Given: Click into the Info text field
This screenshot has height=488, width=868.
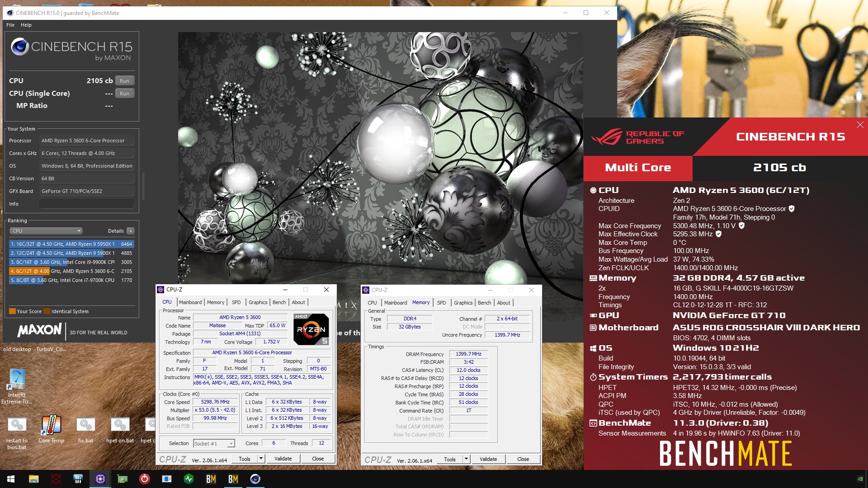Looking at the screenshot, I should coord(86,204).
